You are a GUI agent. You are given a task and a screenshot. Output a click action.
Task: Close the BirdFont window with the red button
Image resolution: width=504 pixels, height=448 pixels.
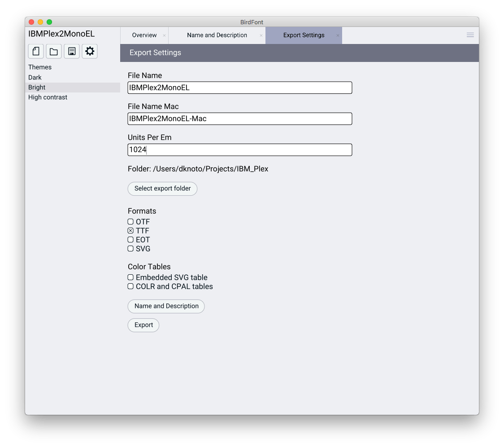(31, 22)
